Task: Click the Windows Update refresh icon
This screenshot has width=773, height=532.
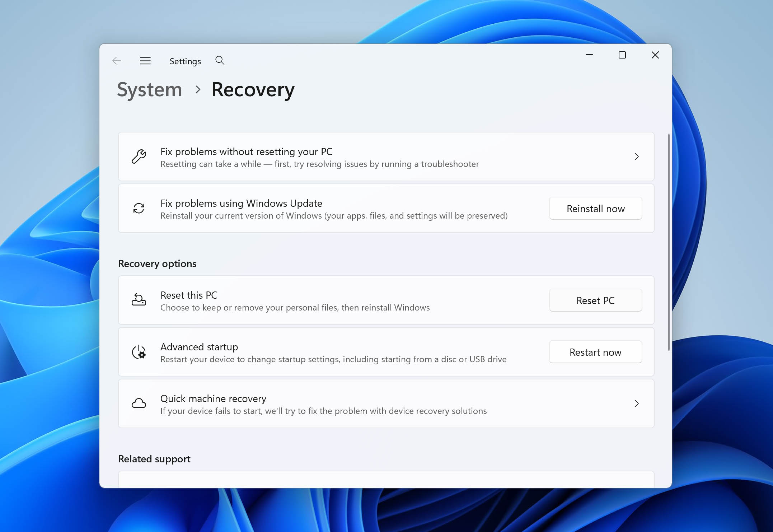Action: point(140,208)
